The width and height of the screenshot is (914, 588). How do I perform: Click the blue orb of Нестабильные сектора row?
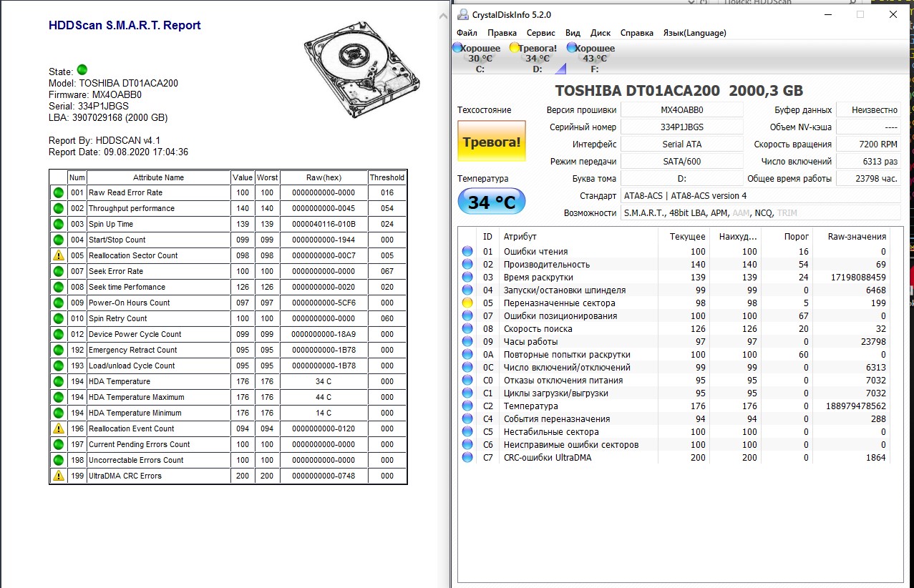[467, 432]
